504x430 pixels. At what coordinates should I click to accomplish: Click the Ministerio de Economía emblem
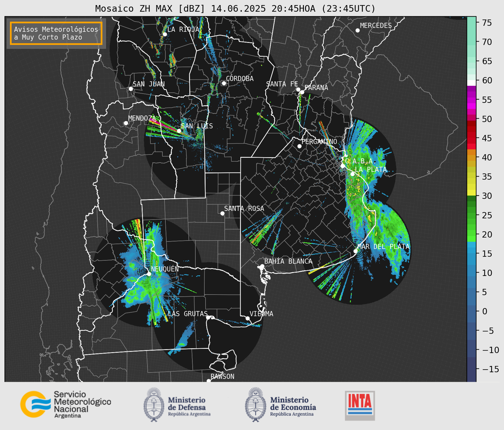255,405
